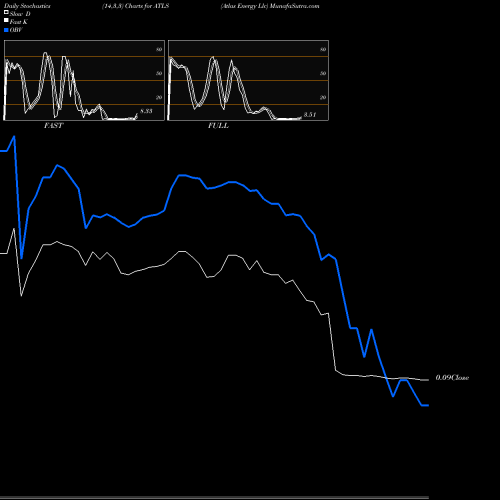
Task: Click the 'Fast K' legend label
Action: 19,22
